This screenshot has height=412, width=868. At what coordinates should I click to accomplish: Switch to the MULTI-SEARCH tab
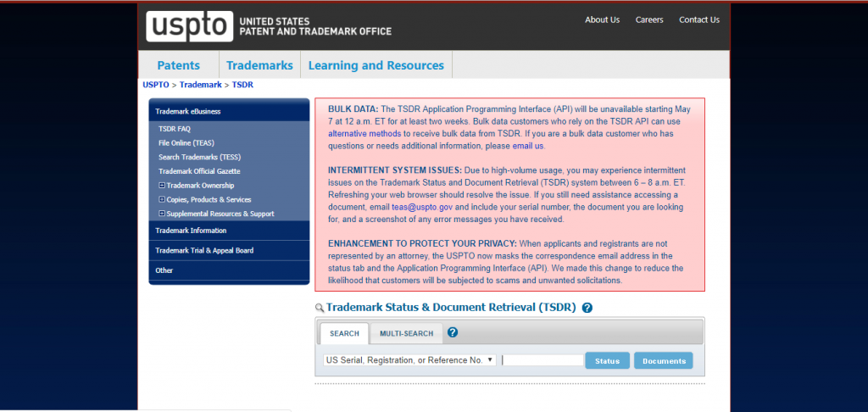[406, 333]
